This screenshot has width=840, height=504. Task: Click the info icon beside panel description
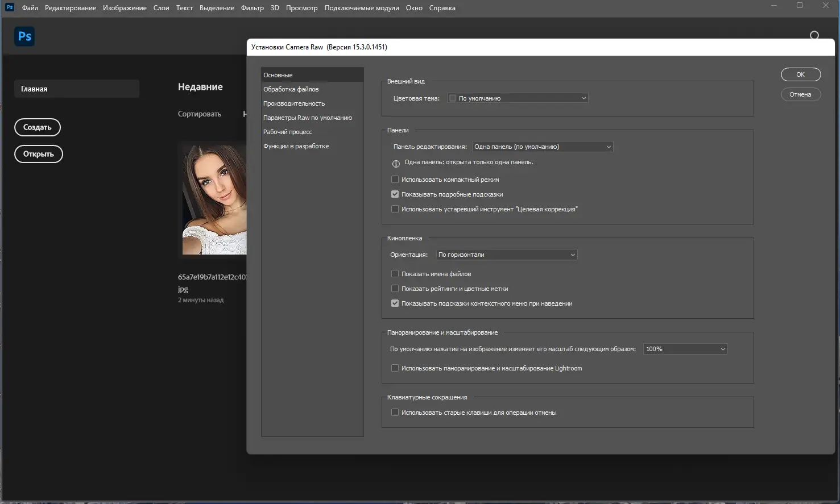click(x=396, y=163)
